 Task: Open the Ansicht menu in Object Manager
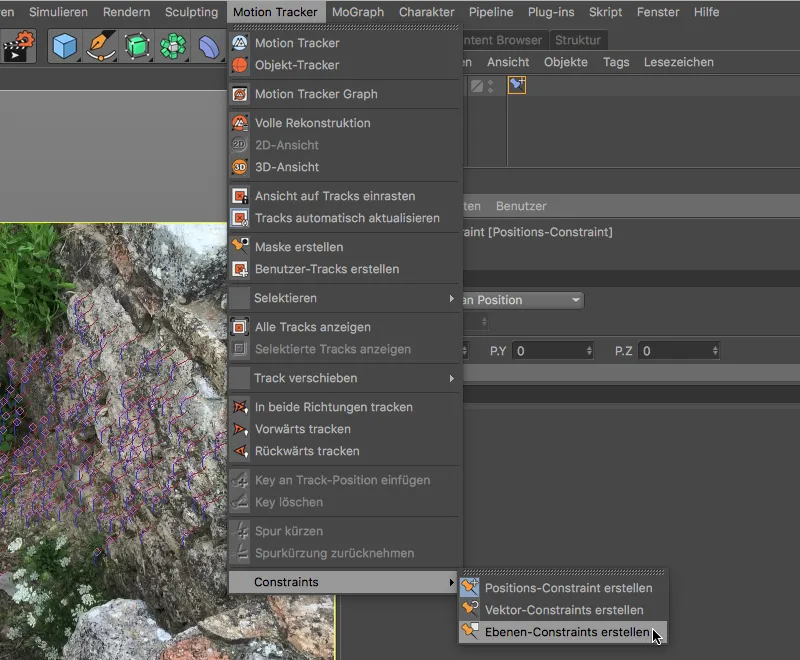pyautogui.click(x=508, y=62)
